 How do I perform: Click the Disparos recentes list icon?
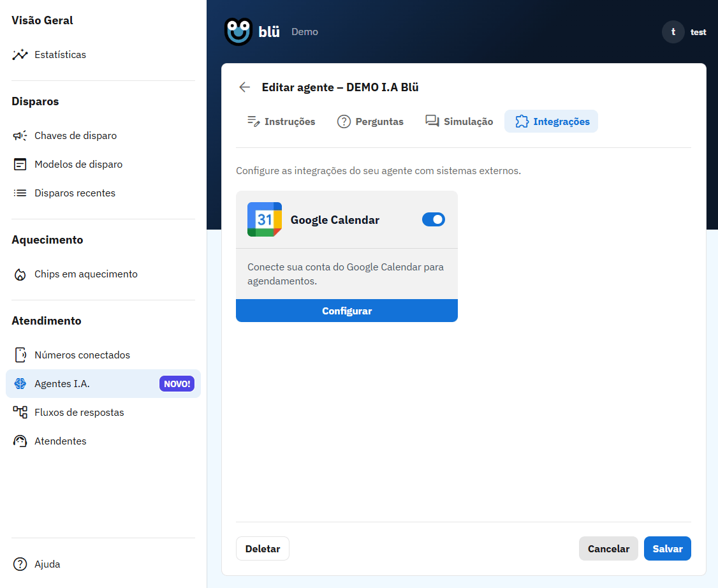pos(20,193)
